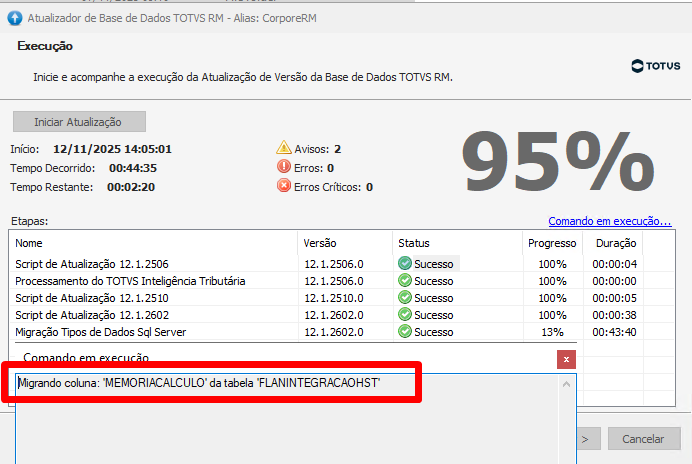Click the Erros Críticos red X icon
This screenshot has height=464, width=692.
click(284, 185)
